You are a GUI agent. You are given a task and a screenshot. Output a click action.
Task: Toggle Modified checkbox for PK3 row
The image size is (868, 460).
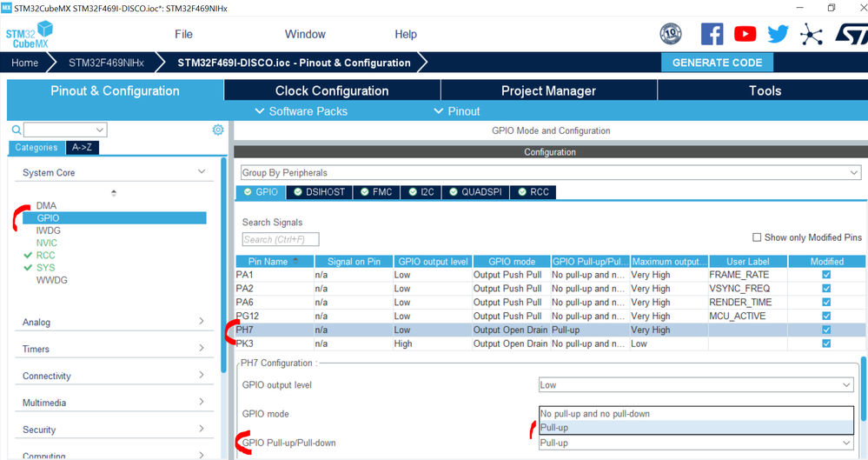pos(826,343)
